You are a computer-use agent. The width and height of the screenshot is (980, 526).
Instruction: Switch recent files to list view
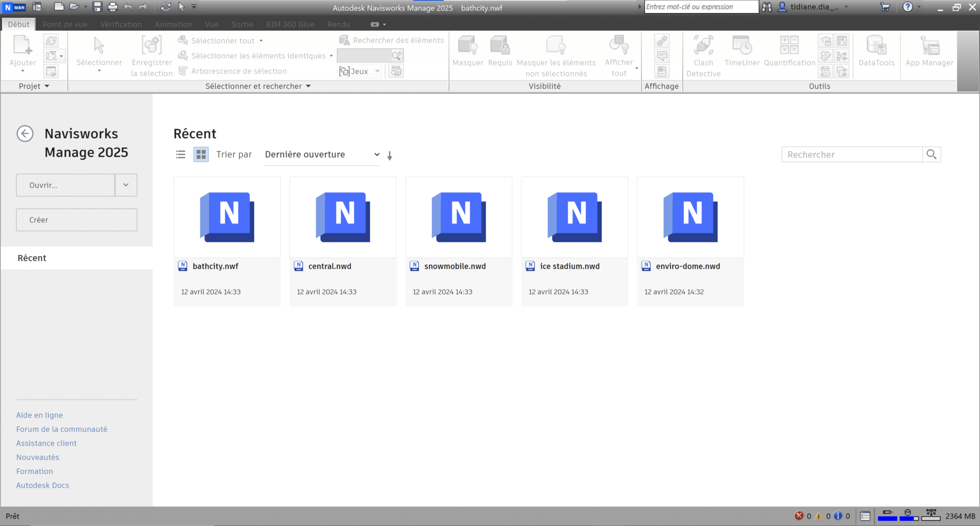[x=180, y=155]
